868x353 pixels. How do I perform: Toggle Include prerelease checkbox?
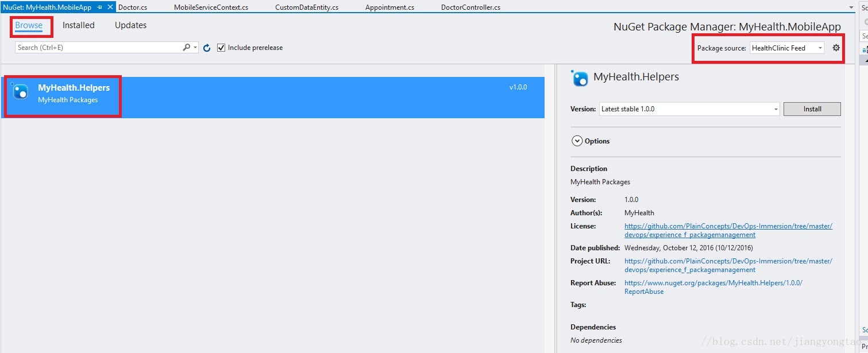[x=221, y=48]
